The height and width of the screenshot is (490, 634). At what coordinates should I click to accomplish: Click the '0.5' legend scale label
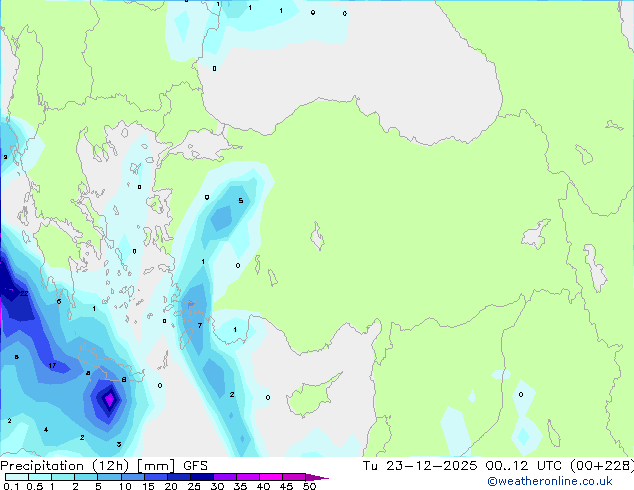click(x=35, y=486)
